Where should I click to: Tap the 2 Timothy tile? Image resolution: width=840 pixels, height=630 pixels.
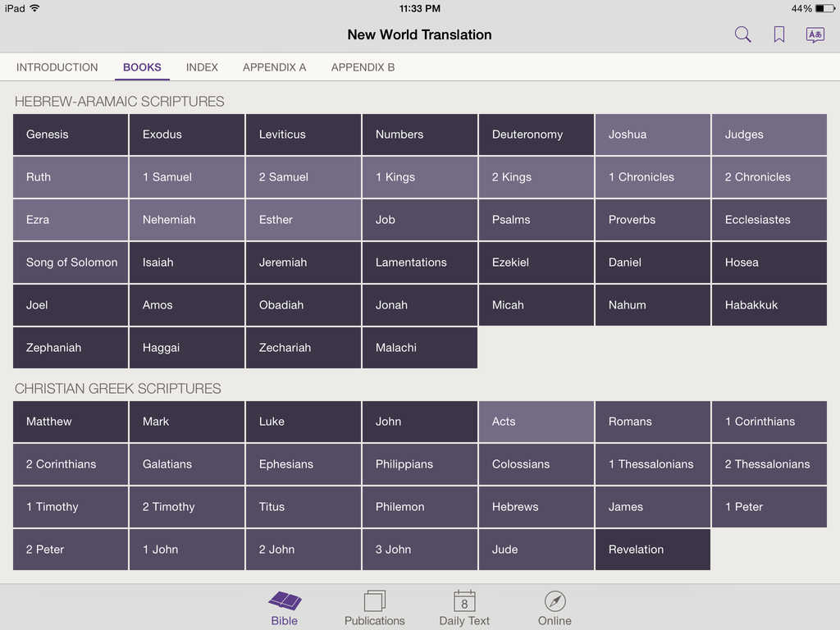pos(187,507)
